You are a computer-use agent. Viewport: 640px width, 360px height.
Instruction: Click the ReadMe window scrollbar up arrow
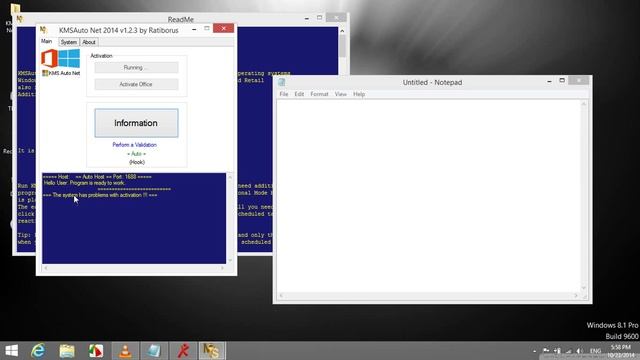click(342, 31)
